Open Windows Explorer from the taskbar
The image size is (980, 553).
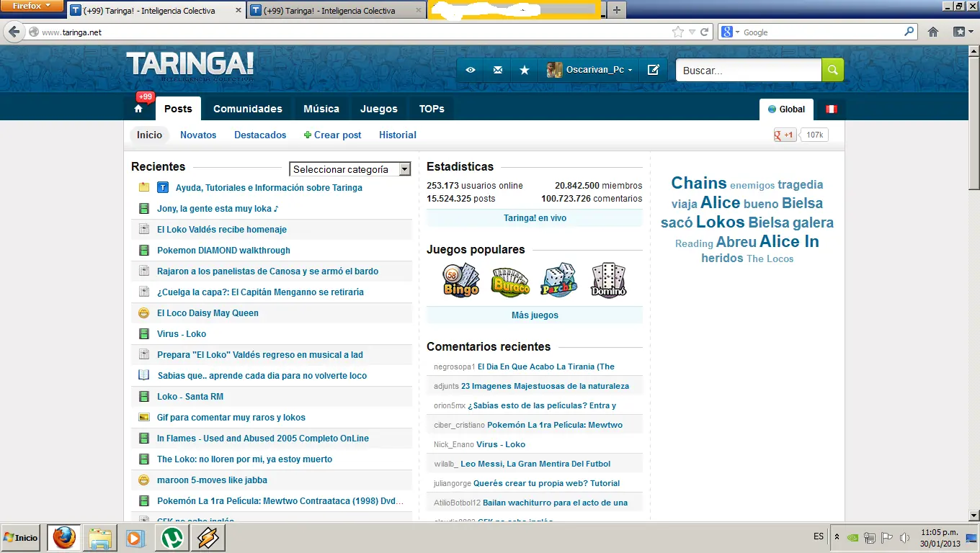coord(99,538)
